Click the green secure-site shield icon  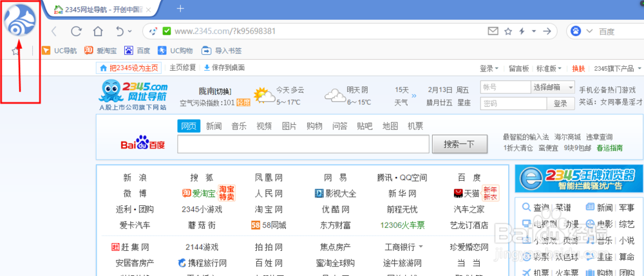coord(166,31)
